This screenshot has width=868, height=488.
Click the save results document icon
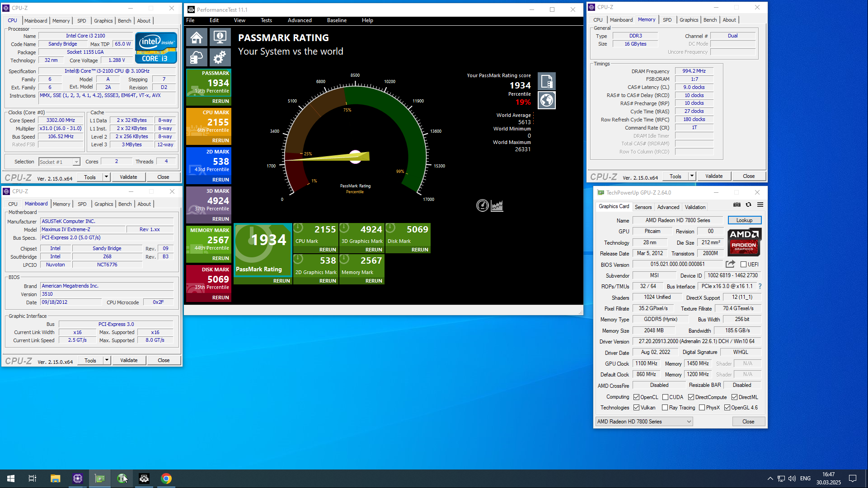(547, 81)
